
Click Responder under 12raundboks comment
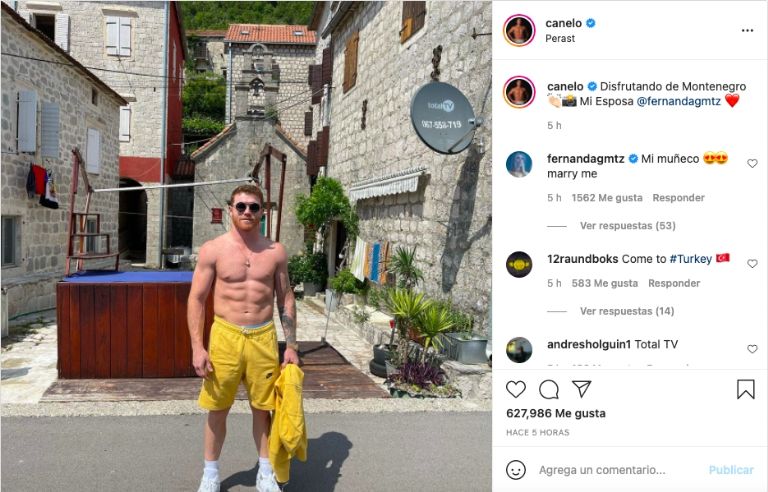674,283
